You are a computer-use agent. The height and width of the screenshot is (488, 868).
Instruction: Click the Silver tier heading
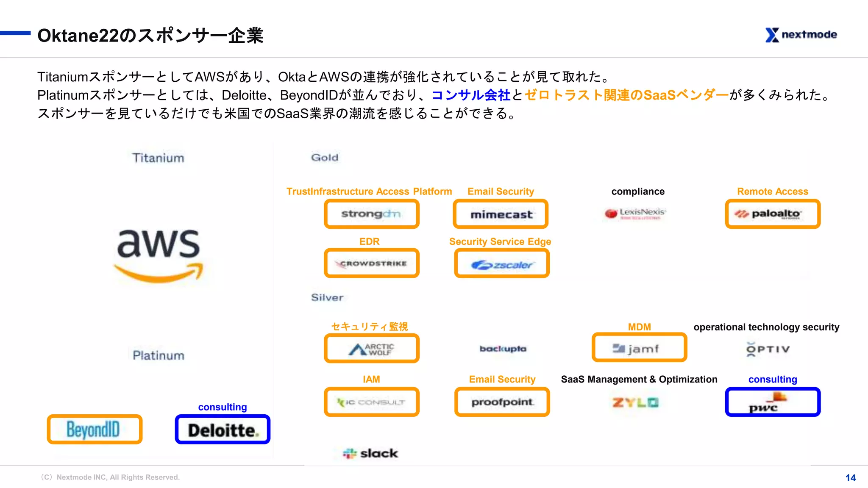(x=327, y=297)
